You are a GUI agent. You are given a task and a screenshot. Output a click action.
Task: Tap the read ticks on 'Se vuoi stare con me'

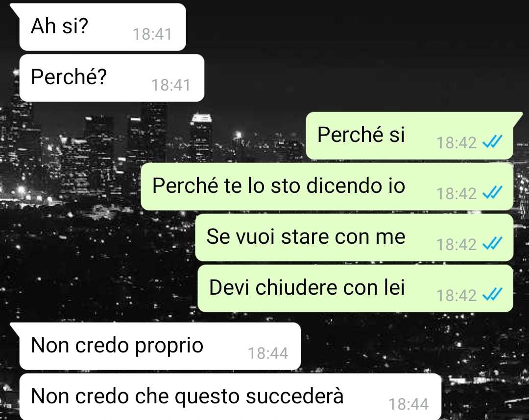(492, 243)
